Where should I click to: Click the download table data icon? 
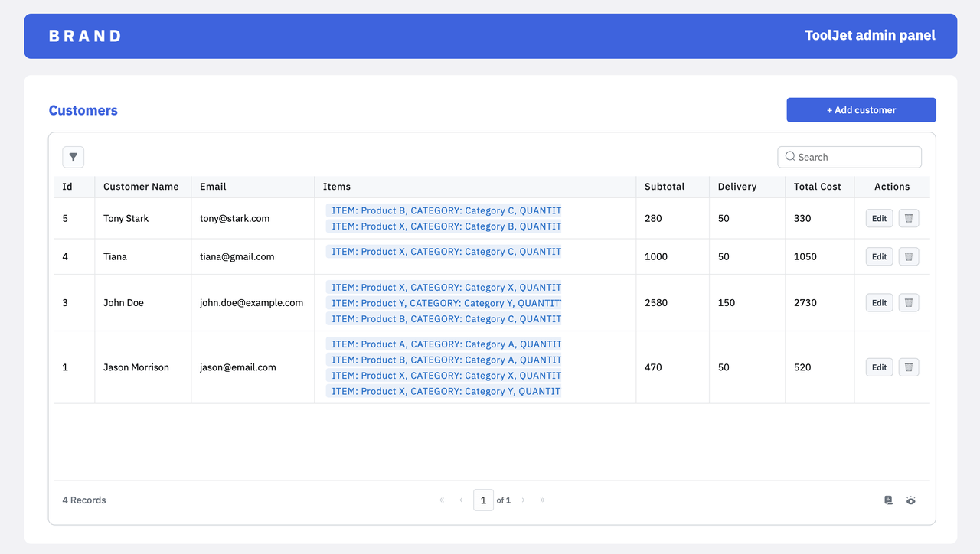[888, 500]
